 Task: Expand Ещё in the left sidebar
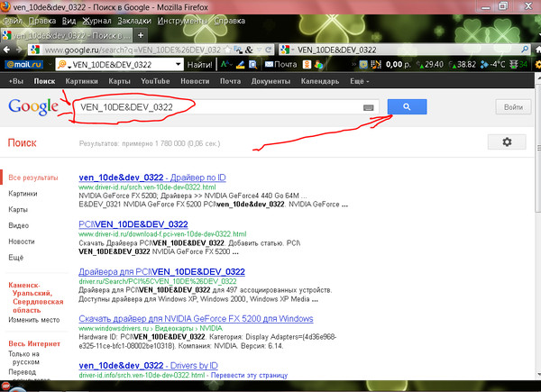(16, 258)
